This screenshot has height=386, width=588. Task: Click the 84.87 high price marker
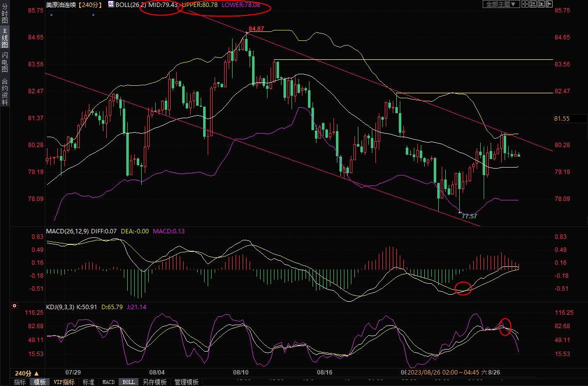(x=256, y=29)
